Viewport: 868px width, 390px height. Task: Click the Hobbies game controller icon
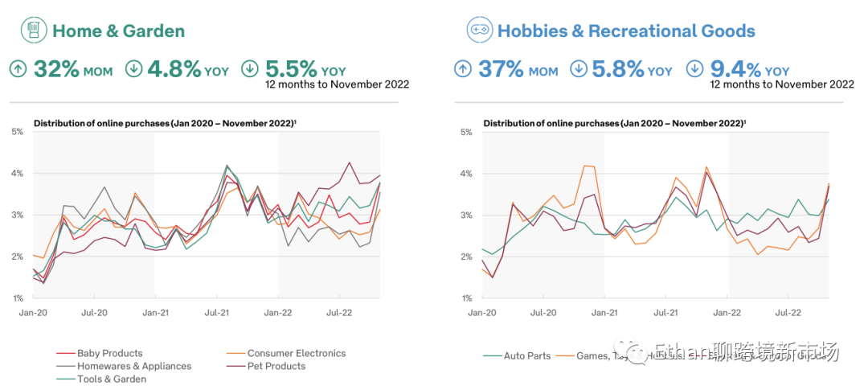tap(480, 31)
